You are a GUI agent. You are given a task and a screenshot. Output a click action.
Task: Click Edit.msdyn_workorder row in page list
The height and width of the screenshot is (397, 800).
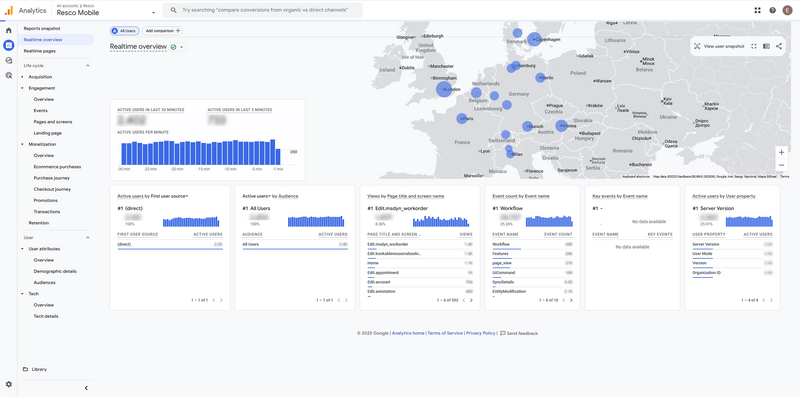click(420, 244)
